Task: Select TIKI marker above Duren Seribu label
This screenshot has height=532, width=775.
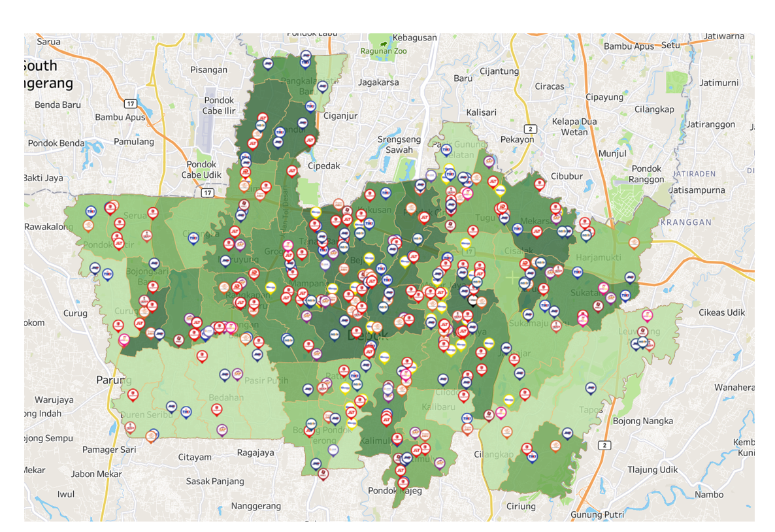Action: coord(186,412)
